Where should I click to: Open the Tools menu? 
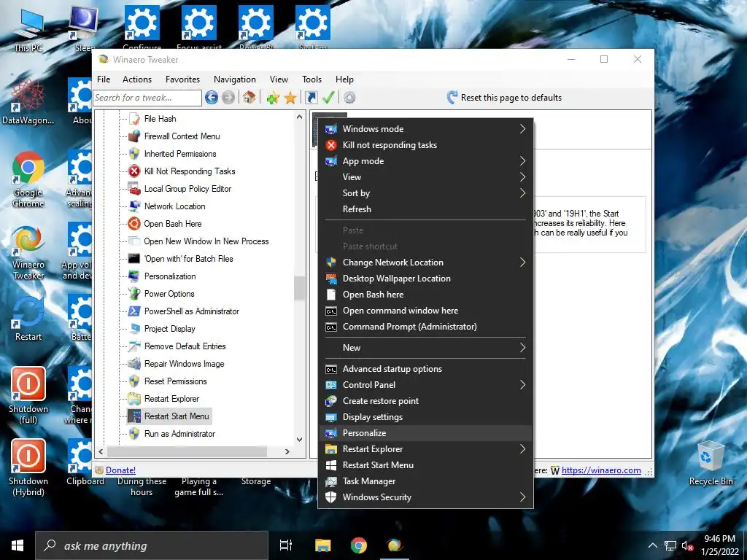311,79
